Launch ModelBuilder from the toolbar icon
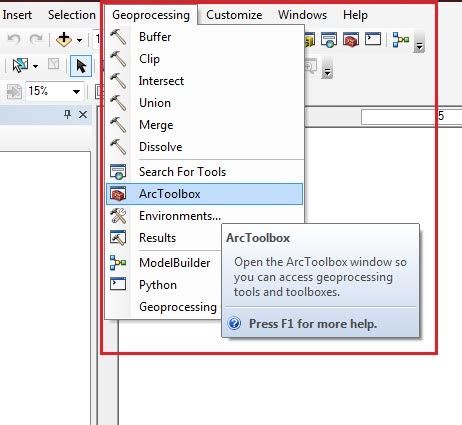462x425 pixels. click(401, 40)
